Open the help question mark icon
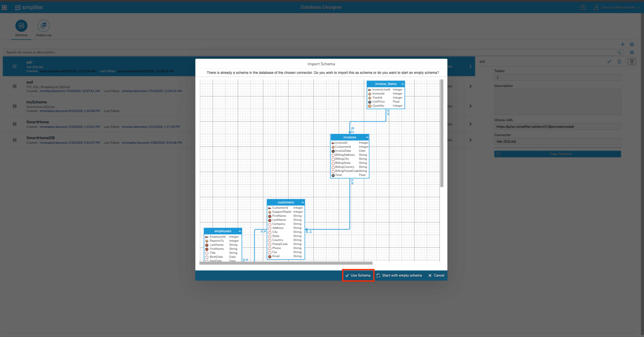This screenshot has height=337, width=644. 583,8
